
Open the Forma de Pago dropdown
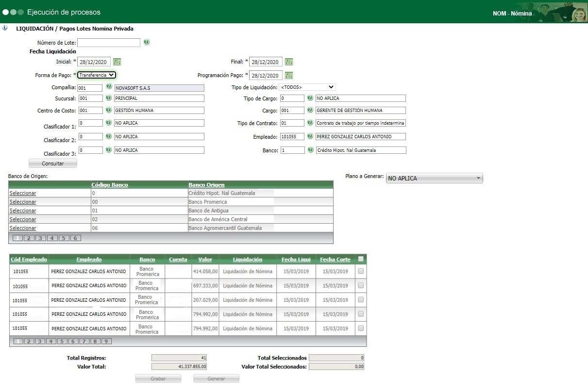click(x=97, y=75)
